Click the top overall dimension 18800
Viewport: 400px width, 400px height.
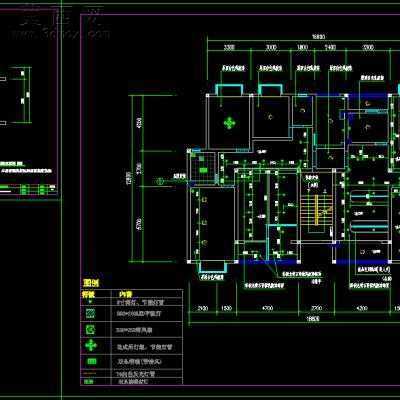pyautogui.click(x=318, y=37)
